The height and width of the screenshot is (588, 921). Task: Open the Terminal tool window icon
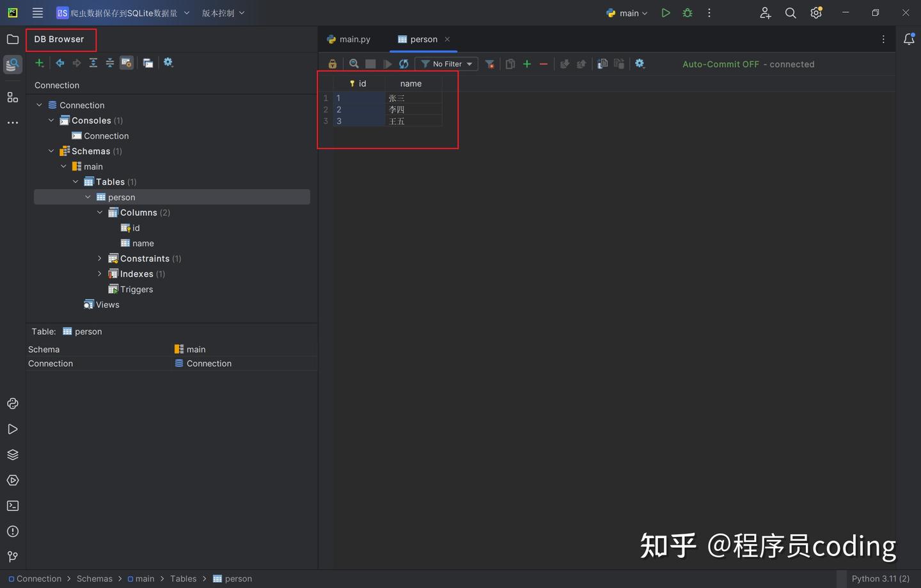click(13, 506)
